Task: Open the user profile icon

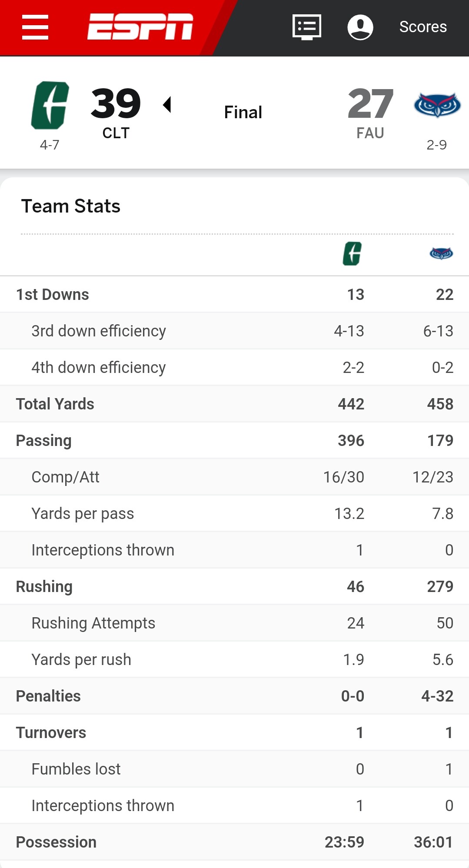Action: pos(360,27)
